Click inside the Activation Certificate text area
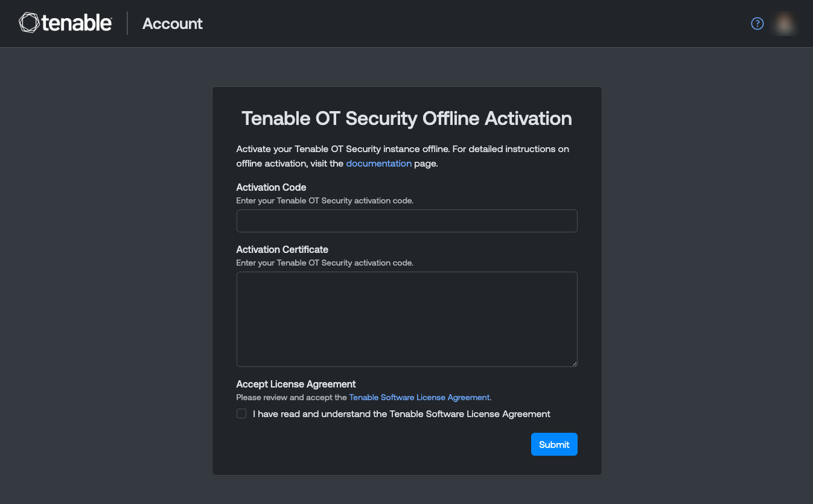 [x=407, y=319]
